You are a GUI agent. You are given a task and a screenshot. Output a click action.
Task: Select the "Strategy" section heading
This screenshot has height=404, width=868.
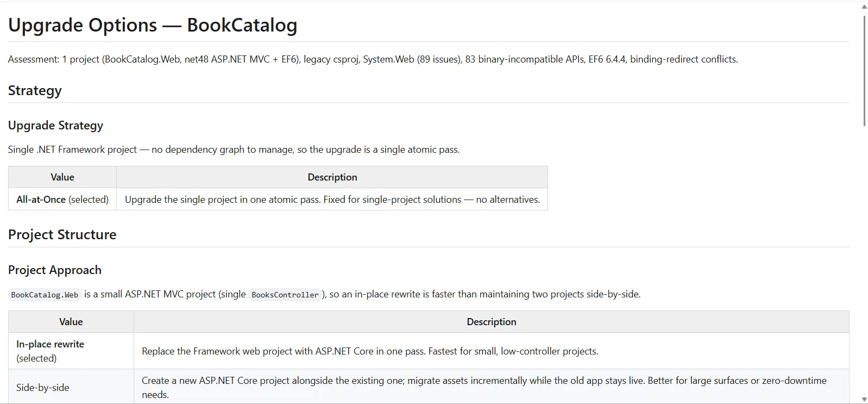[x=35, y=90]
